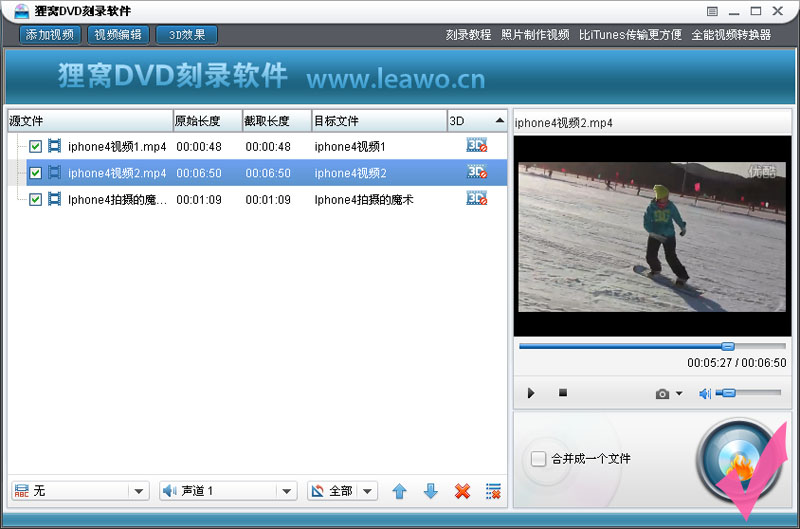Click the audio track speaker icon
This screenshot has width=800, height=529.
click(170, 491)
